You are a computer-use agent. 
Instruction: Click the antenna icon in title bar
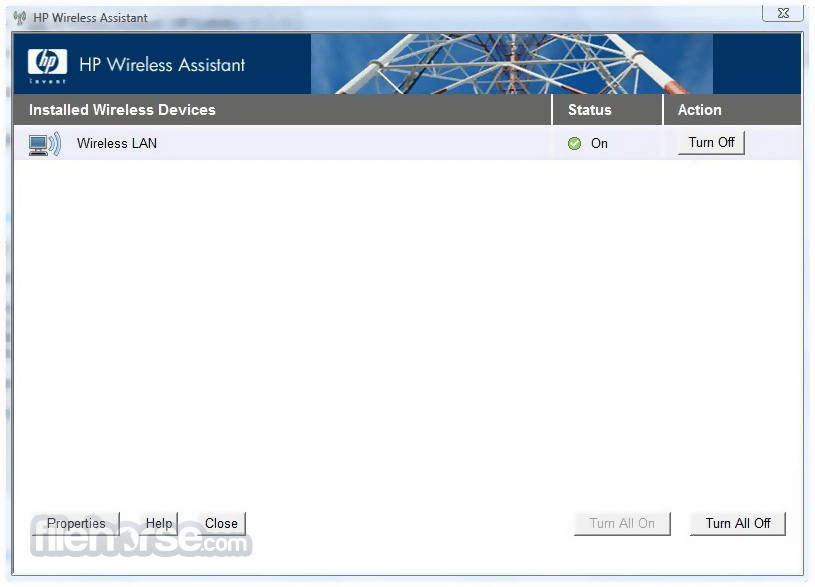click(x=20, y=18)
